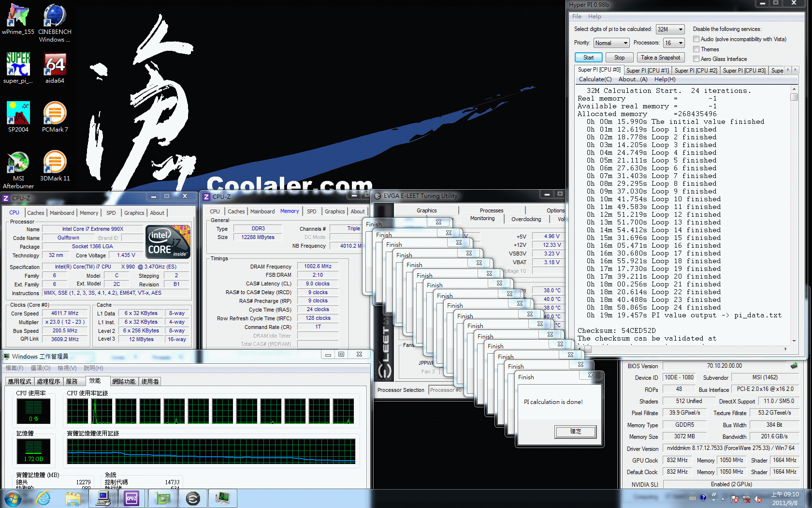Viewport: 812px width, 508px height.
Task: Click the volume icon in the system tray
Action: [758, 499]
